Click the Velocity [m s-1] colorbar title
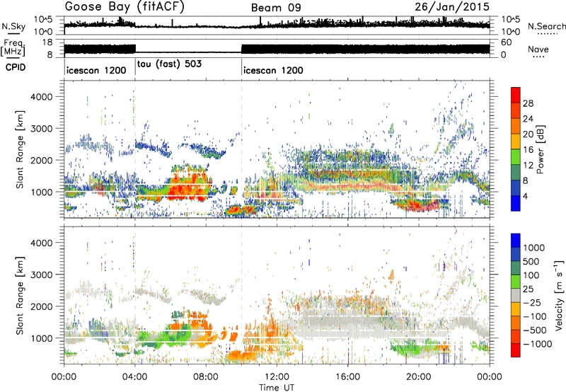Screen dimensions: 566x392 (x=559, y=295)
